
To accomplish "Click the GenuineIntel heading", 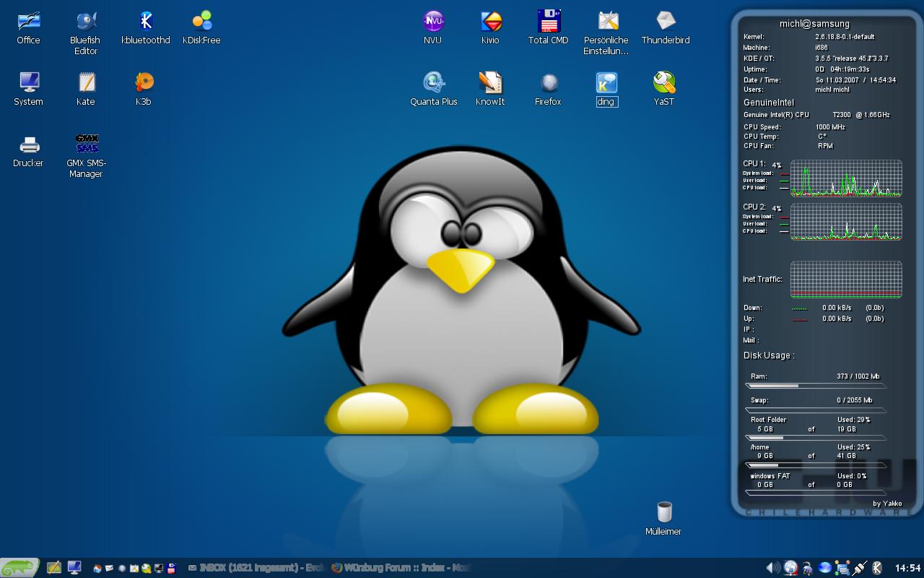I will click(769, 103).
